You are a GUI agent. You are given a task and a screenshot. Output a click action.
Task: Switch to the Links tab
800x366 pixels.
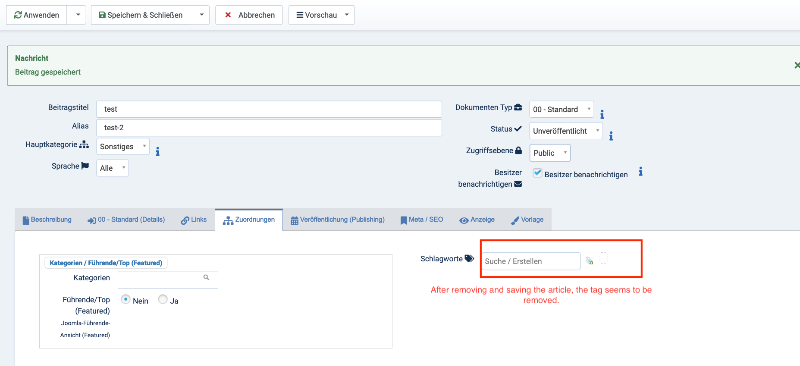[x=194, y=220]
